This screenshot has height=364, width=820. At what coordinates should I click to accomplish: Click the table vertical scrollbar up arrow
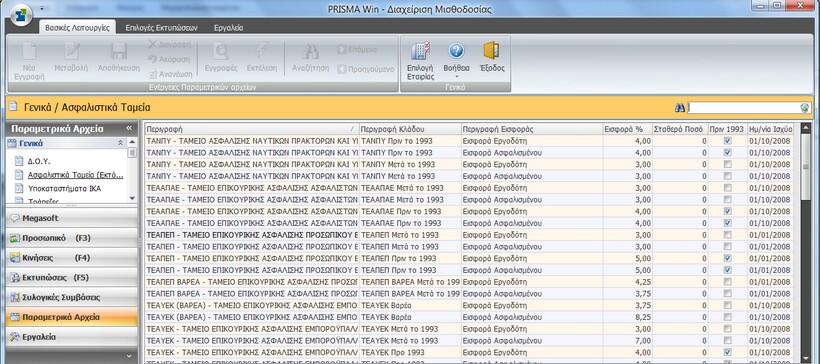pos(806,128)
